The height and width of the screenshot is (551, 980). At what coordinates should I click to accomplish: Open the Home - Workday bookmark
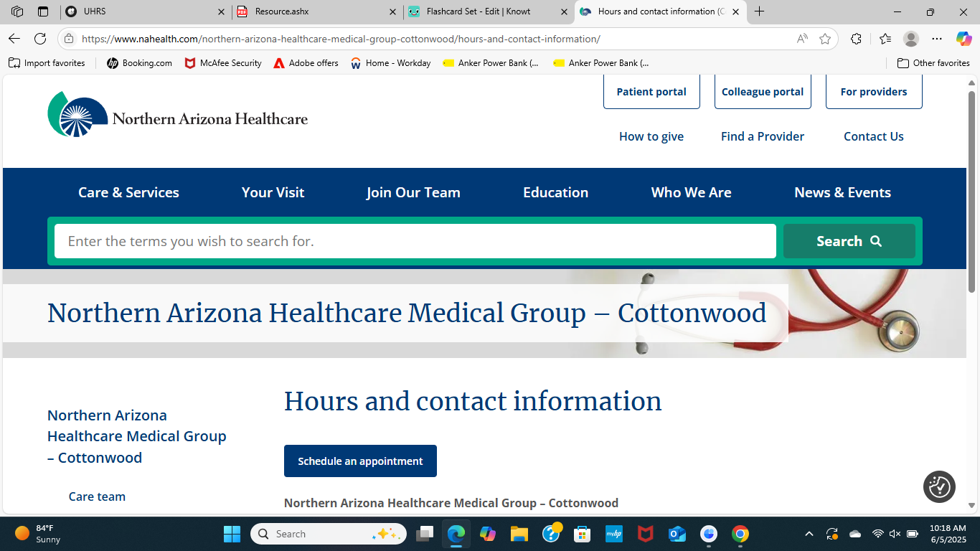[390, 63]
